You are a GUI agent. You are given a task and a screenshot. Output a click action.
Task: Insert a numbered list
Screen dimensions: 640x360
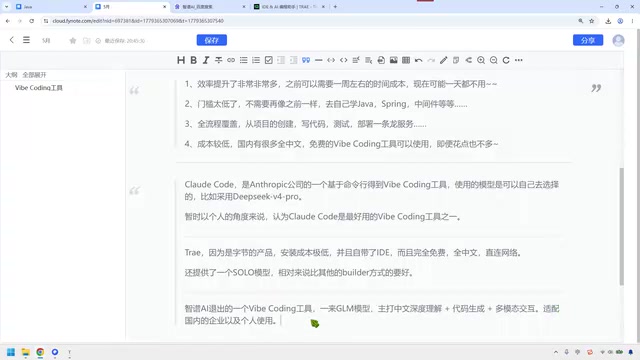point(256,60)
